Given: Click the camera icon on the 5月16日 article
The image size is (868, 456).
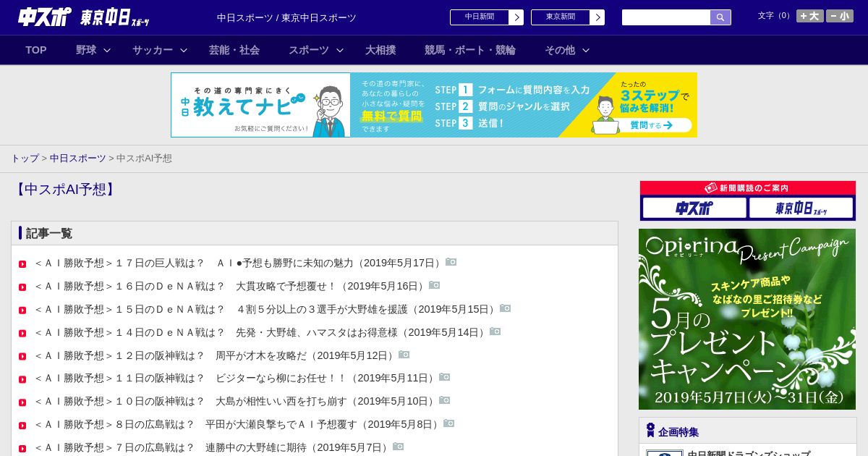Looking at the screenshot, I should (435, 285).
